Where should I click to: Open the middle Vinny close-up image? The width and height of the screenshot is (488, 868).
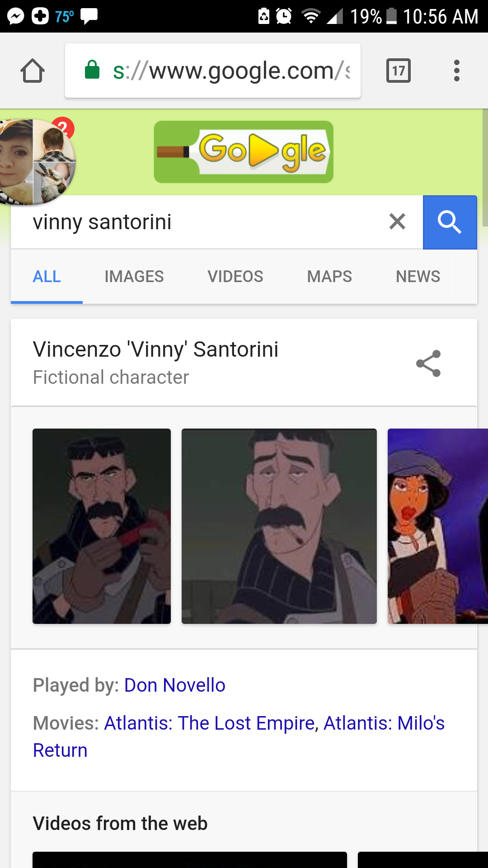[x=279, y=526]
